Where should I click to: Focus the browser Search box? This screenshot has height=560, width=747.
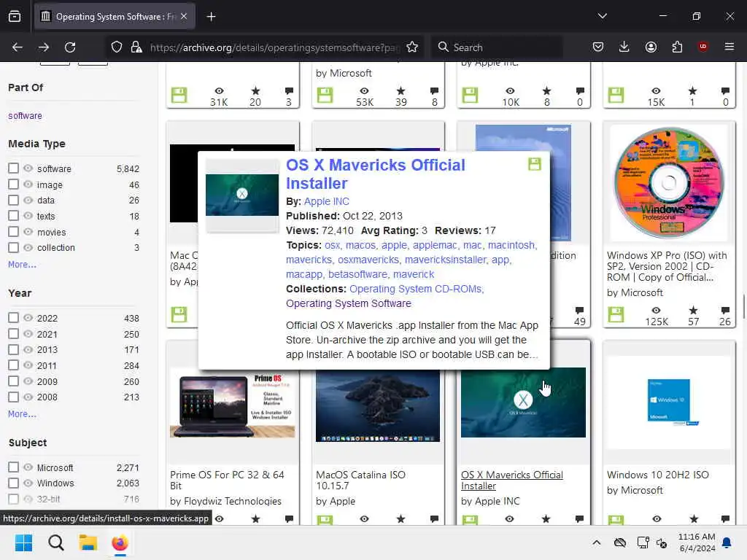[498, 47]
